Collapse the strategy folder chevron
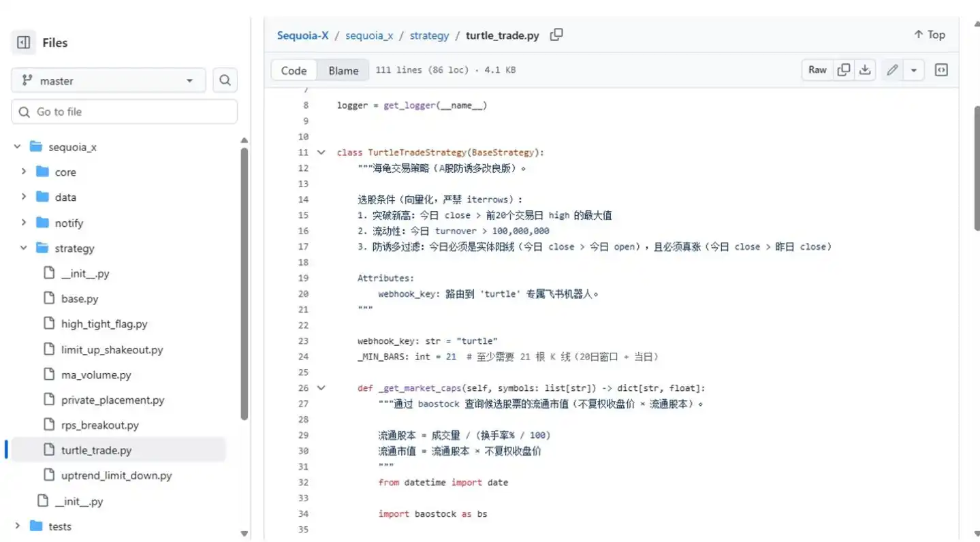The height and width of the screenshot is (542, 980). (24, 248)
